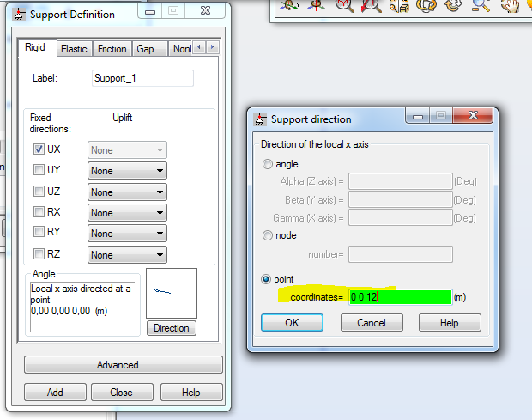Viewport: 532px width, 420px height.
Task: Click the node number input field
Action: pos(401,254)
